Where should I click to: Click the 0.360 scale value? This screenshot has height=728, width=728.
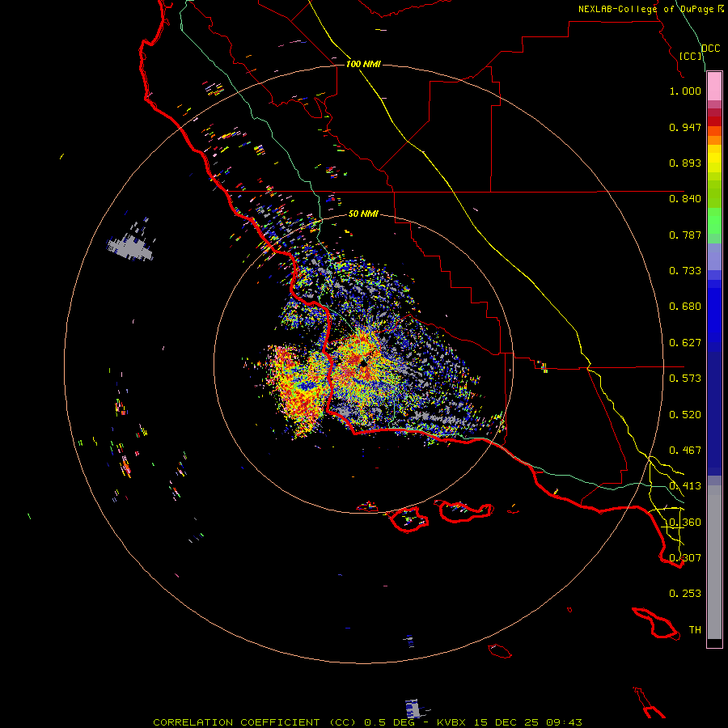click(685, 523)
